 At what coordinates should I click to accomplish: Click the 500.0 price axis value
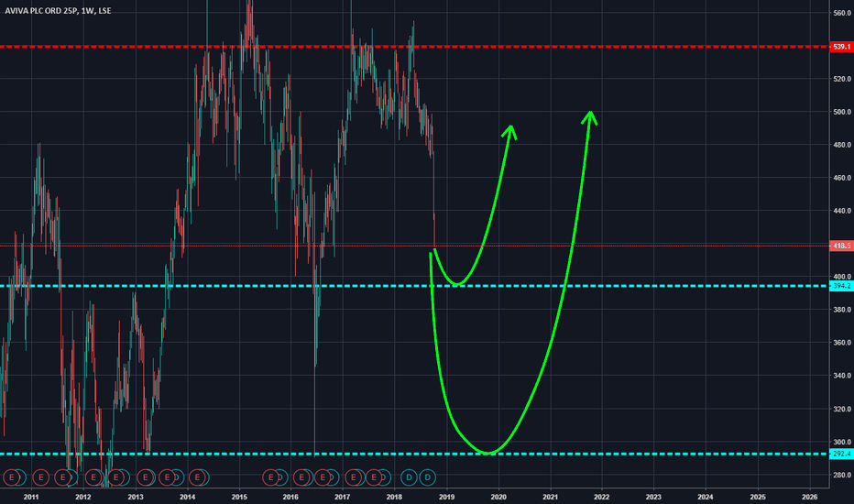point(842,112)
